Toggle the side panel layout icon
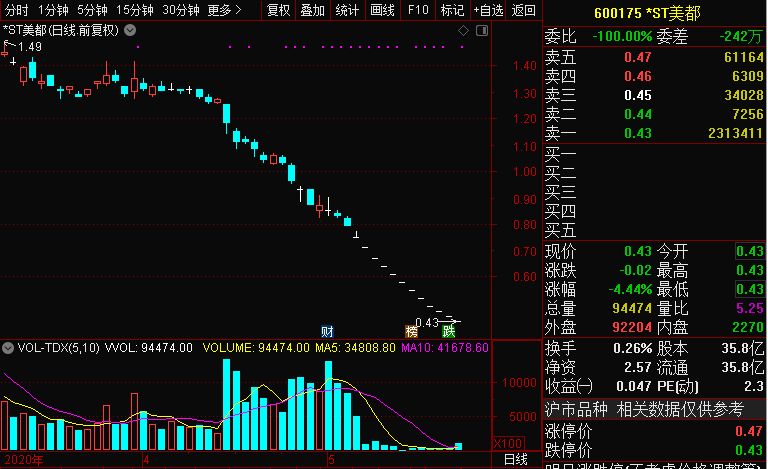 pyautogui.click(x=482, y=31)
